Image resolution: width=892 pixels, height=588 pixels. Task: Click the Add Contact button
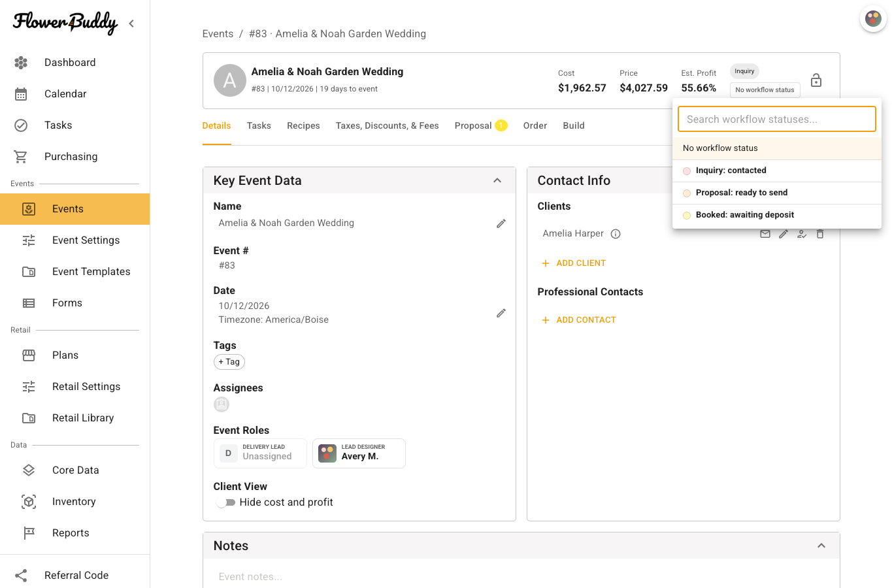579,320
